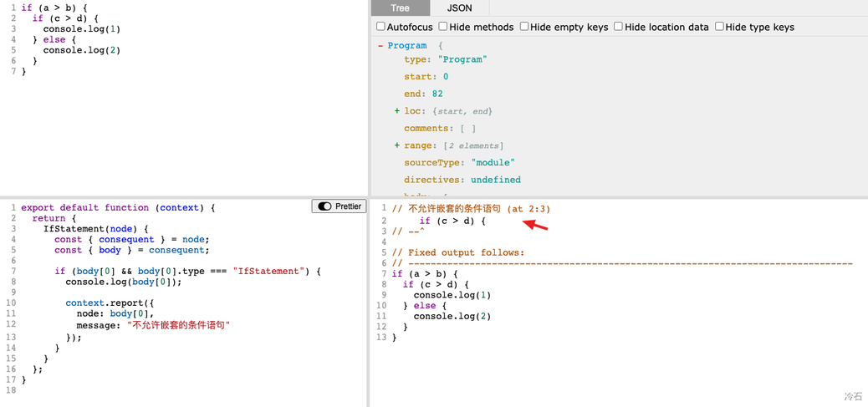
Task: Toggle Hide empty keys checkbox
Action: 524,27
